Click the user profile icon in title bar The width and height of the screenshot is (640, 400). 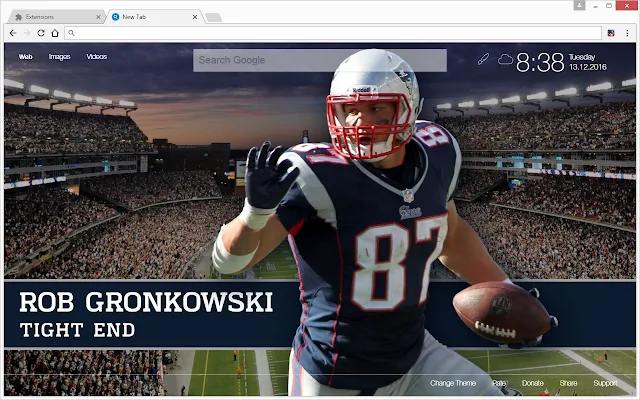pyautogui.click(x=579, y=5)
